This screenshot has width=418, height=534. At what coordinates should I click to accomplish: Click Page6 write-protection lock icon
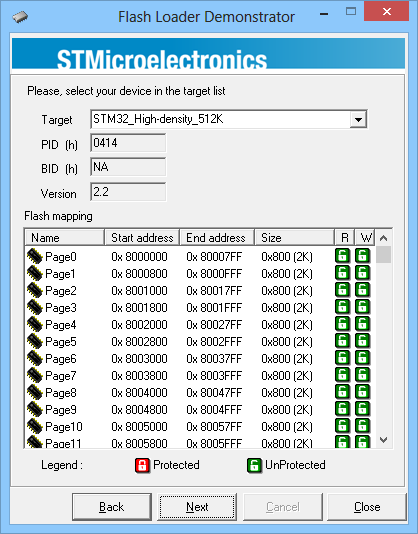(362, 358)
